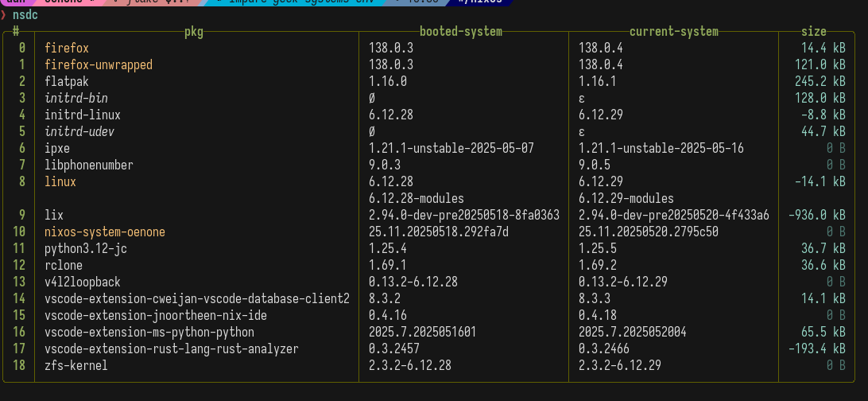Select the 'initrd-linux' package name
This screenshot has height=401, width=868.
point(83,115)
